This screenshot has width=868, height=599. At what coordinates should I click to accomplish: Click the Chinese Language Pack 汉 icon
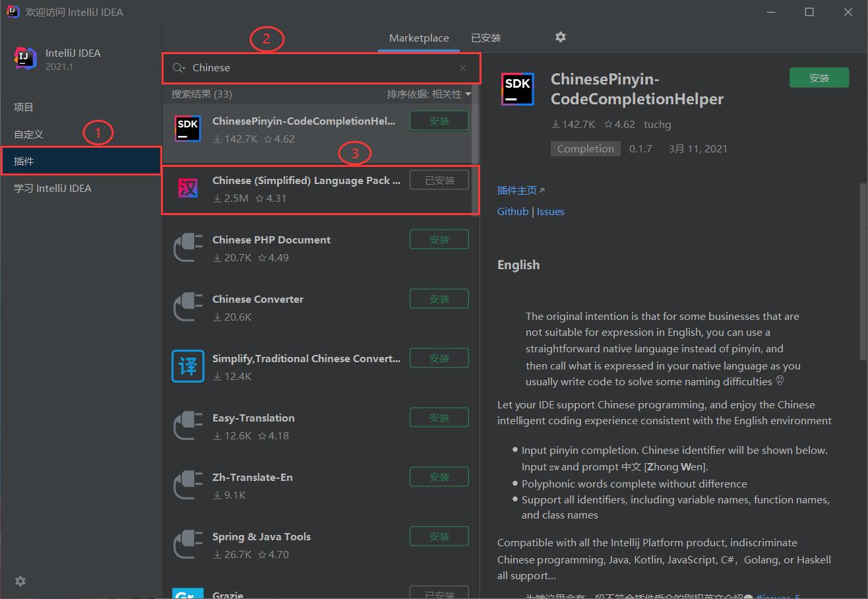(188, 189)
